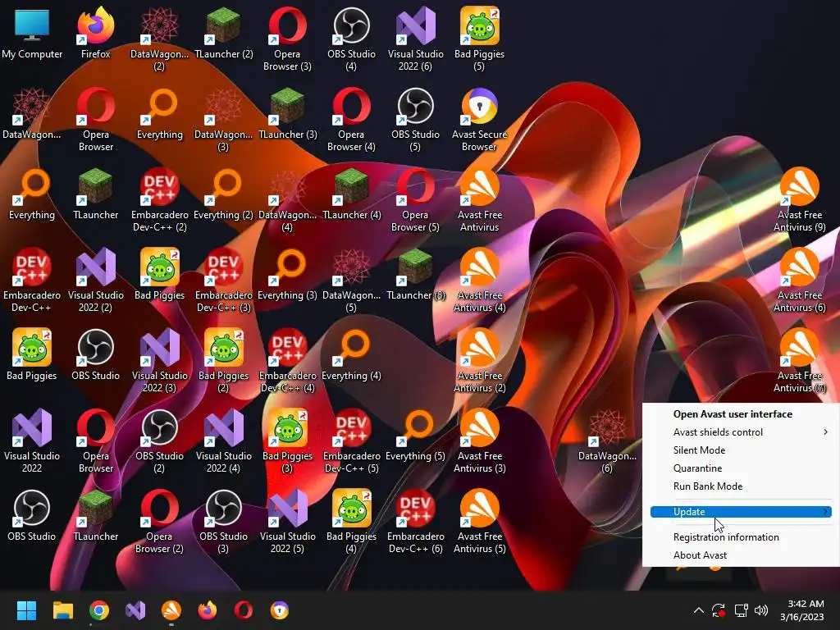Select the Avast Free Antivirus (9) icon
This screenshot has width=840, height=630.
(799, 201)
